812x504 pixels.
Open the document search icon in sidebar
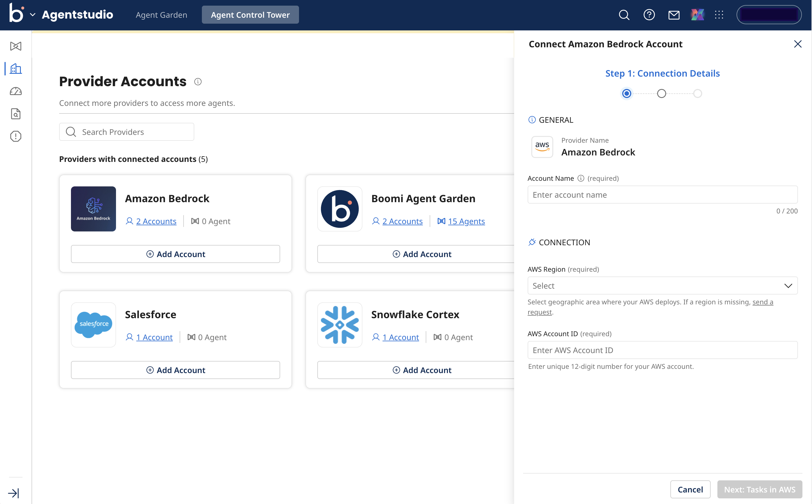[16, 114]
